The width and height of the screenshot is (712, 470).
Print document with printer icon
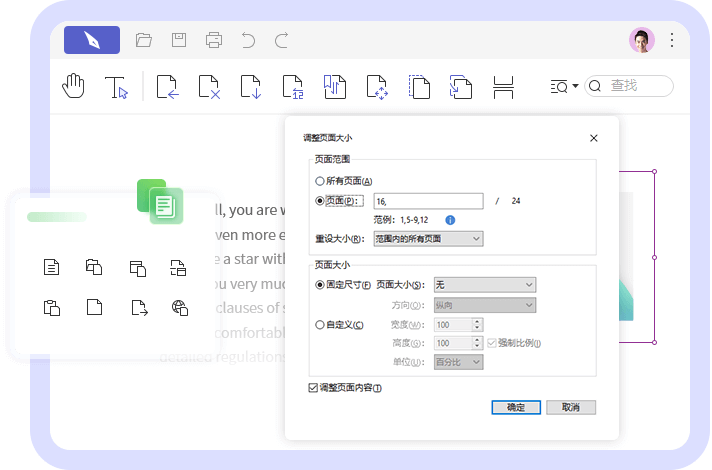coord(214,40)
